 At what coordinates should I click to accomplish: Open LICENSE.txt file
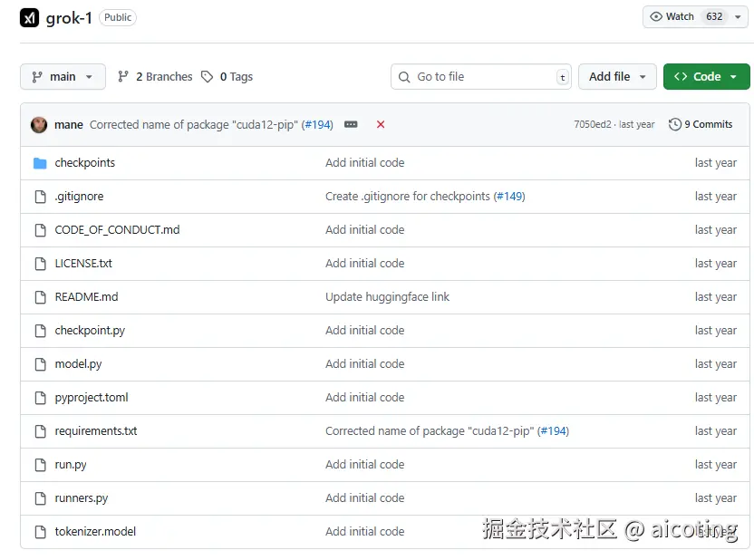(x=83, y=264)
